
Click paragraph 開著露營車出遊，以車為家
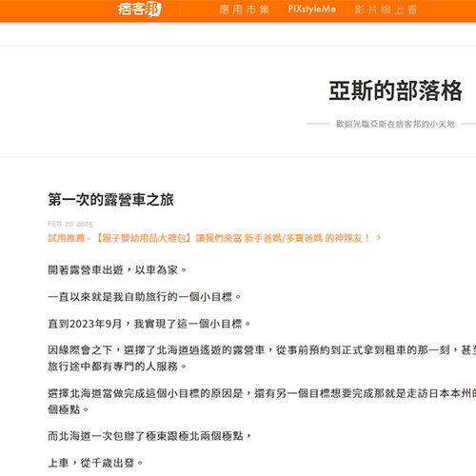tap(117, 270)
